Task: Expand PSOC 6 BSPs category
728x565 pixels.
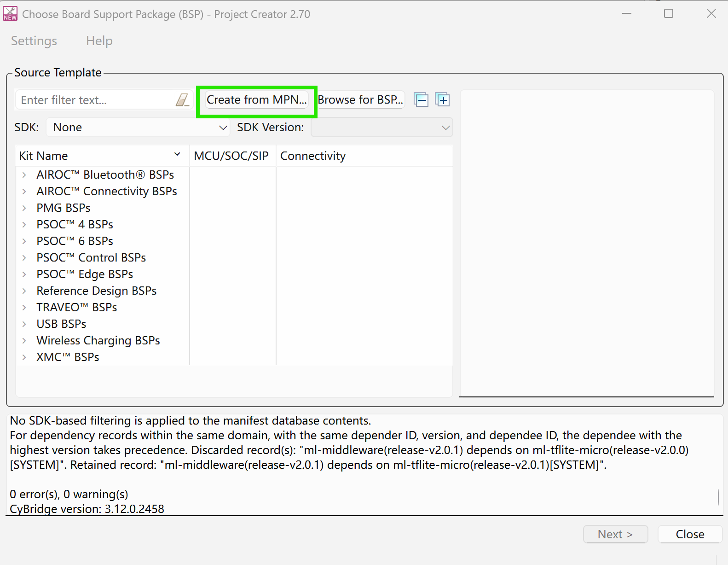Action: (x=24, y=241)
